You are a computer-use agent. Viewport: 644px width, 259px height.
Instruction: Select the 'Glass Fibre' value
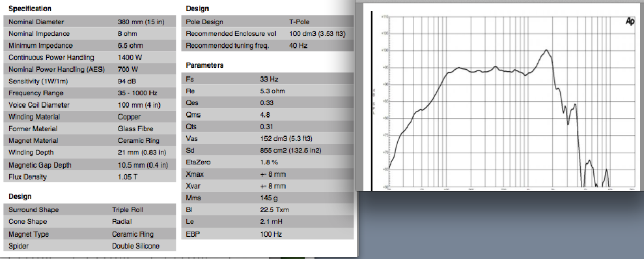(x=135, y=129)
